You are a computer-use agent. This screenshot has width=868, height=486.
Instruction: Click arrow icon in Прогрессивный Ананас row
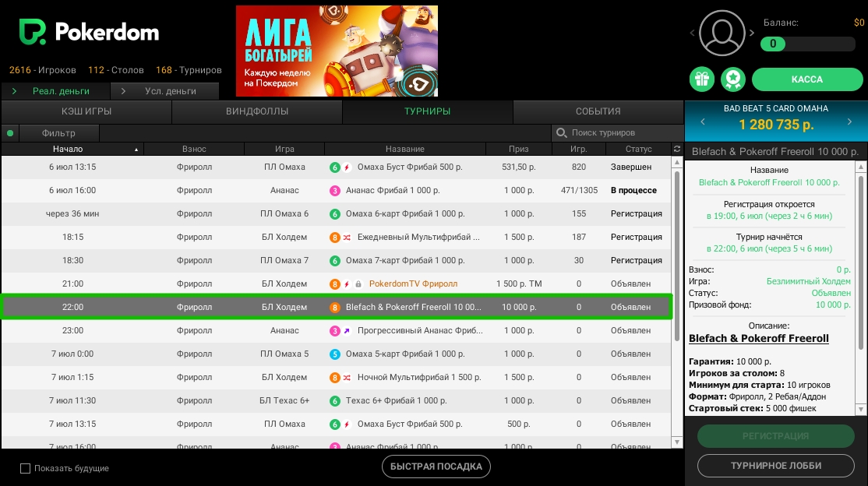[347, 330]
